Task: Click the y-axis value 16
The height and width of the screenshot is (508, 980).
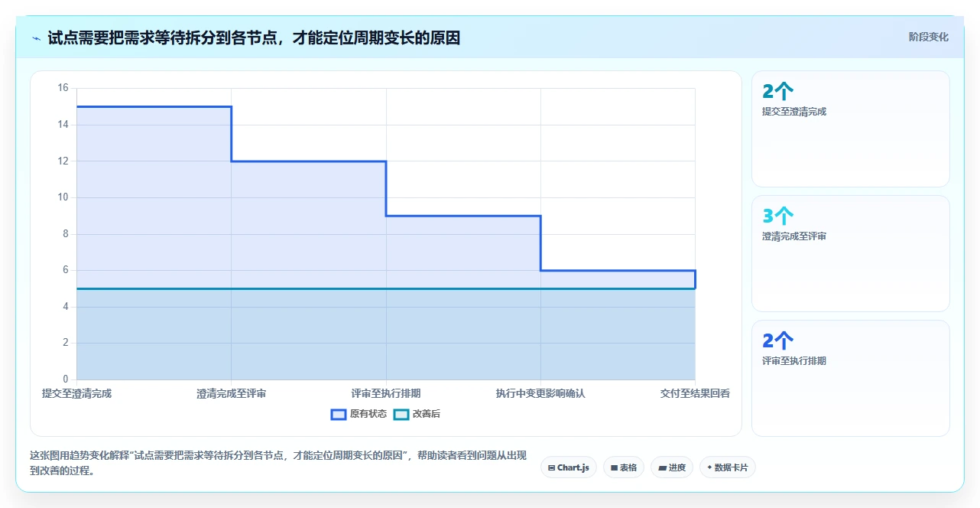Action: click(x=63, y=88)
